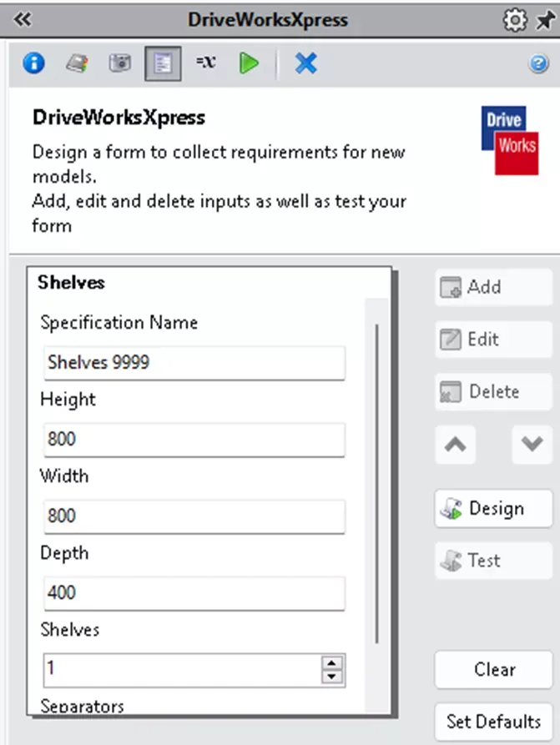Click the Set Defaults button
Image resolution: width=560 pixels, height=745 pixels.
click(x=493, y=722)
